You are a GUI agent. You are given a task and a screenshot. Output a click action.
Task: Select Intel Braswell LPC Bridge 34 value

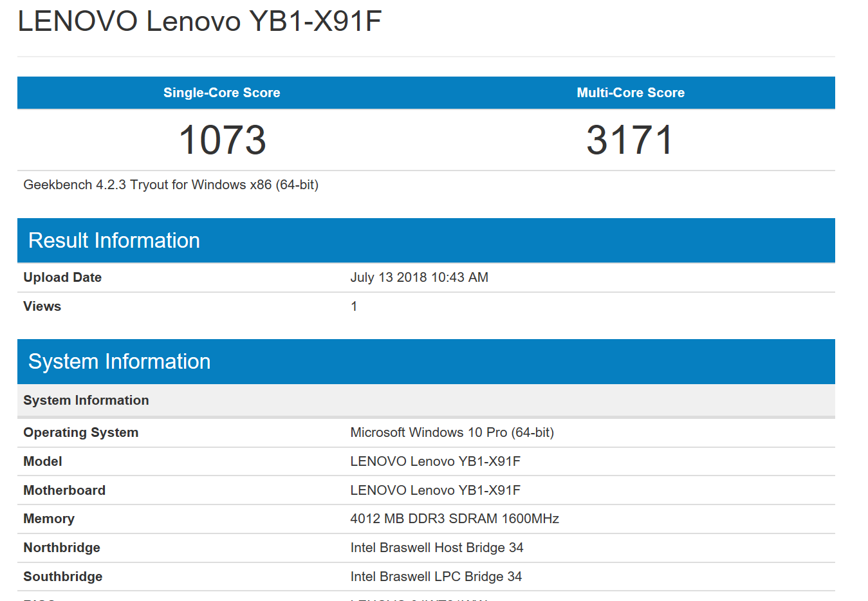tap(436, 577)
